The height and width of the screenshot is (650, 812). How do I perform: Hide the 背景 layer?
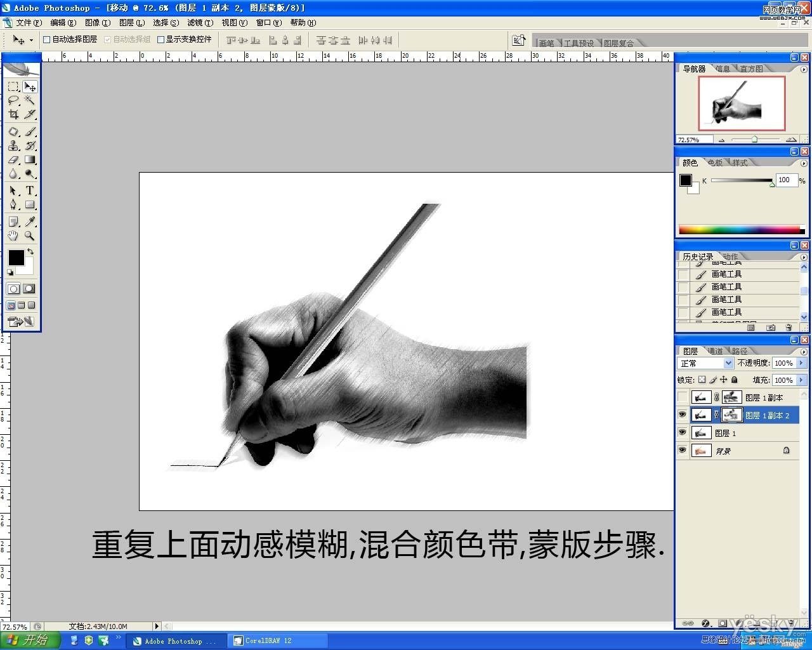pyautogui.click(x=683, y=451)
